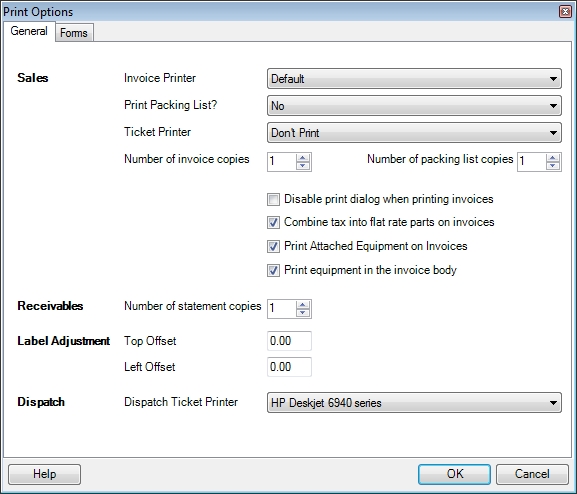
Task: Toggle Print equipment in the invoice body
Action: point(273,270)
